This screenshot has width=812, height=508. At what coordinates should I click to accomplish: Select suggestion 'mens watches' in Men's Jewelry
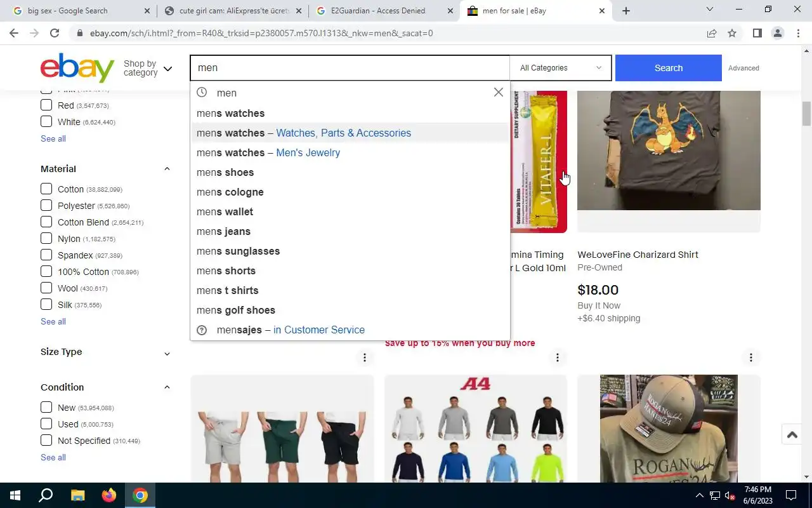coord(350,152)
